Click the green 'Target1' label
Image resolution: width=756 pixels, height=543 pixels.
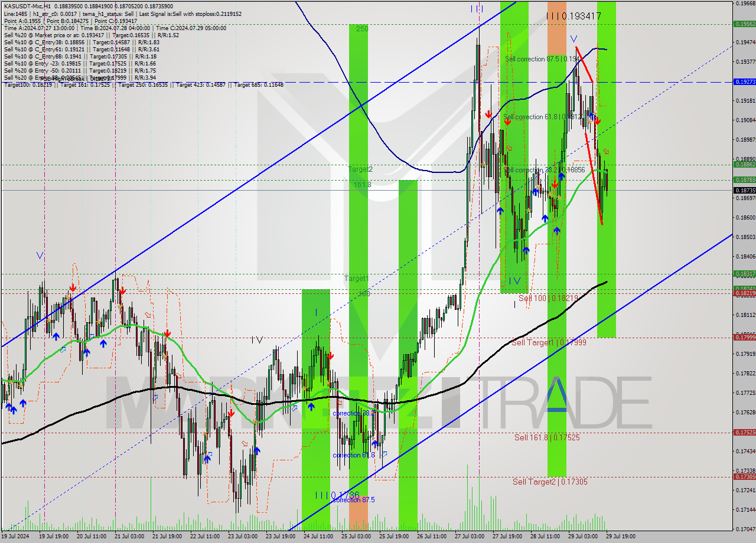click(357, 278)
